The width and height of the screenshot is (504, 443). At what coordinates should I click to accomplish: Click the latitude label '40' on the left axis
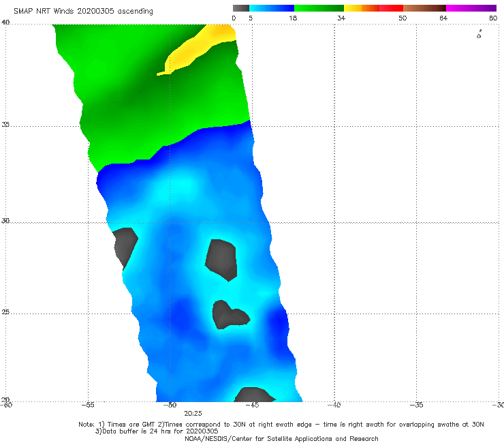click(5, 22)
